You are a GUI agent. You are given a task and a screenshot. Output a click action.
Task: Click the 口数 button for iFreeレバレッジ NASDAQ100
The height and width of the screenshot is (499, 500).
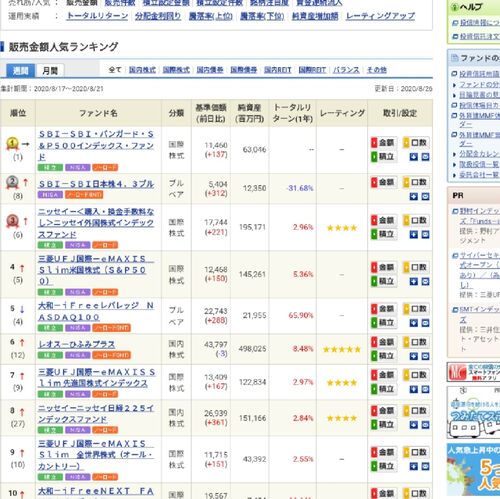[416, 309]
